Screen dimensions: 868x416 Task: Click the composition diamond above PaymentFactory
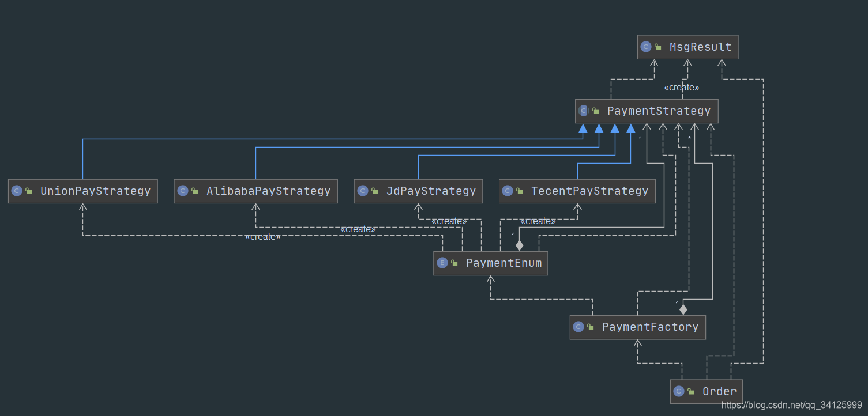[683, 309]
